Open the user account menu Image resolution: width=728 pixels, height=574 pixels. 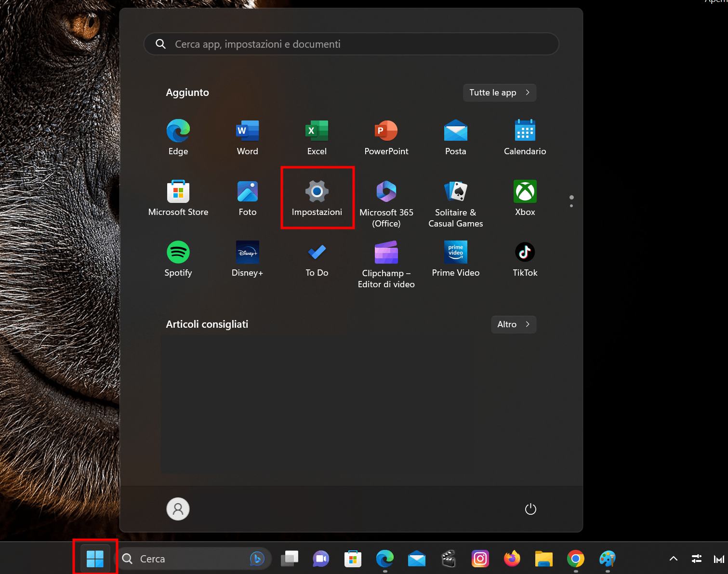[178, 509]
